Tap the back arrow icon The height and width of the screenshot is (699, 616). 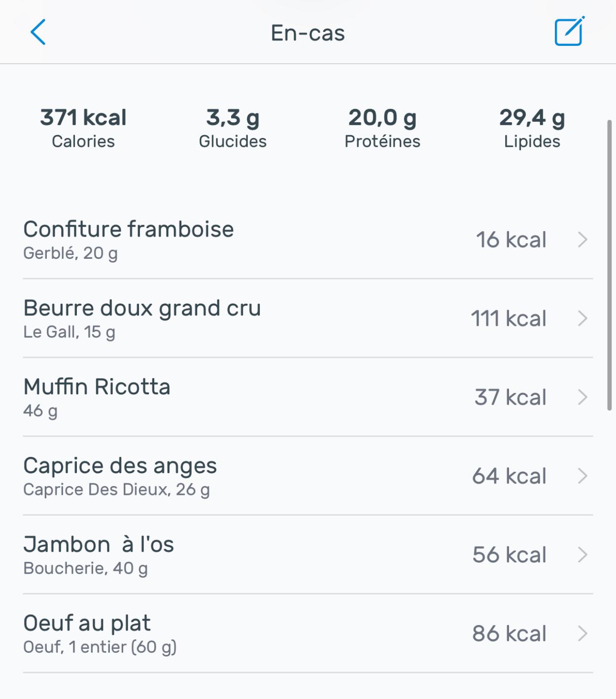[x=38, y=33]
